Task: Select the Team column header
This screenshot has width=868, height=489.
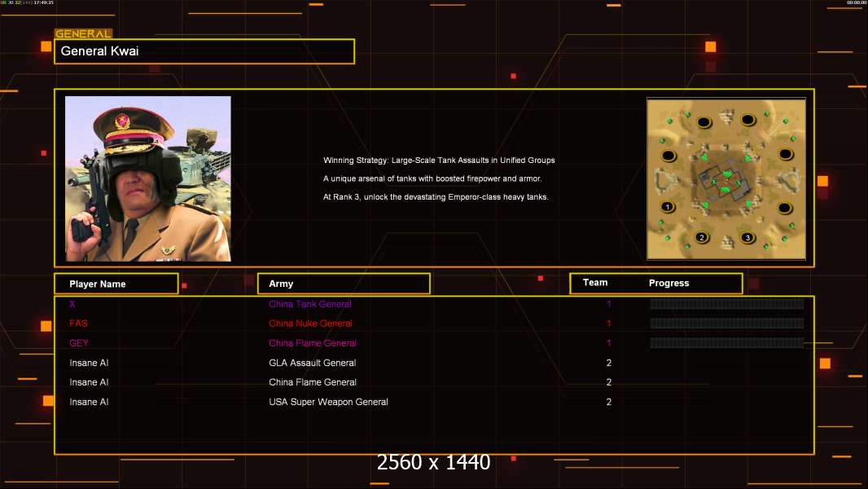Action: tap(595, 283)
